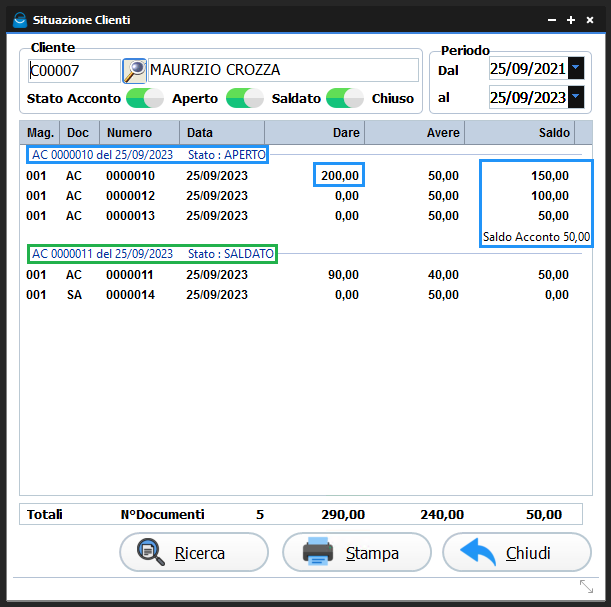Select group header AC 0000011 Stato SALDATO
Screen dimensions: 611x607
(152, 254)
